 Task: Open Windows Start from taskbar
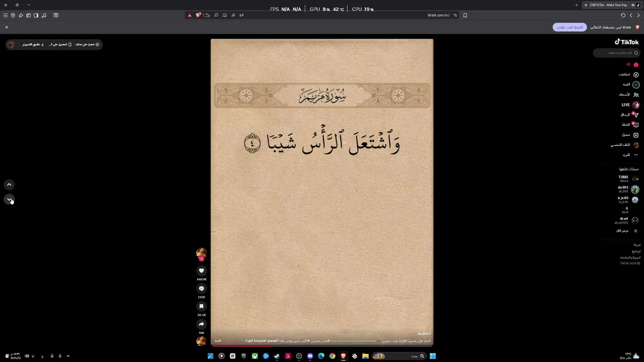click(433, 356)
